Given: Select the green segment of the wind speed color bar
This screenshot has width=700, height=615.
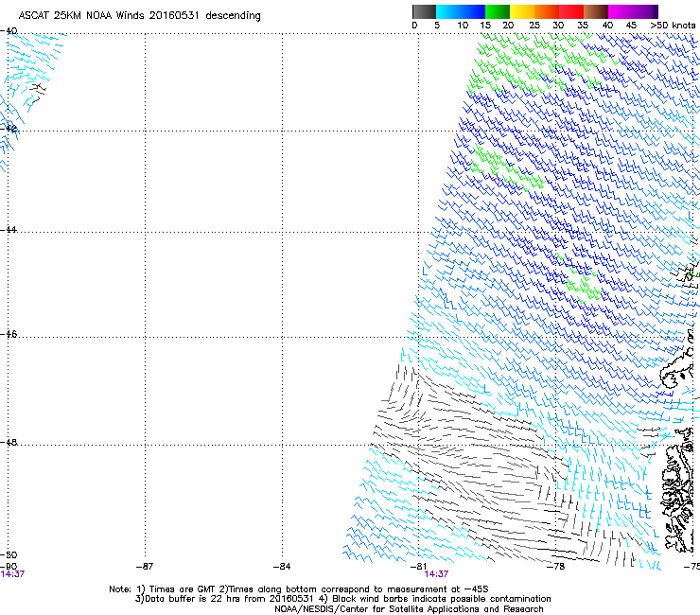Looking at the screenshot, I should pos(498,11).
